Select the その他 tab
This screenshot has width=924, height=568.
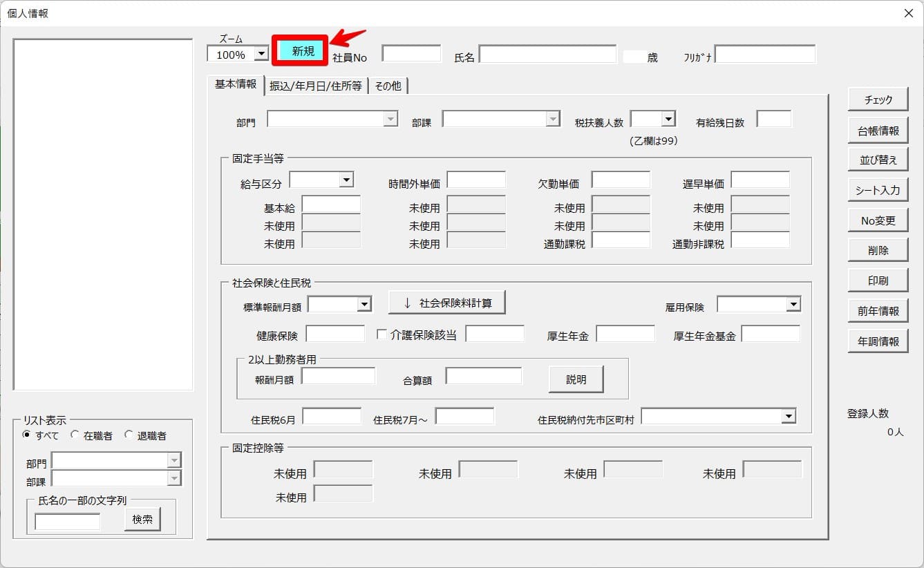[388, 86]
